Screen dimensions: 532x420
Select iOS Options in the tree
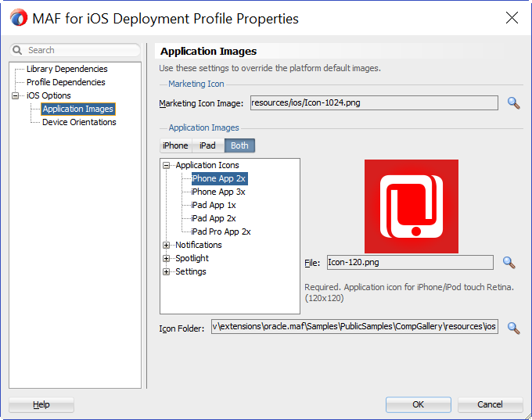pos(49,95)
